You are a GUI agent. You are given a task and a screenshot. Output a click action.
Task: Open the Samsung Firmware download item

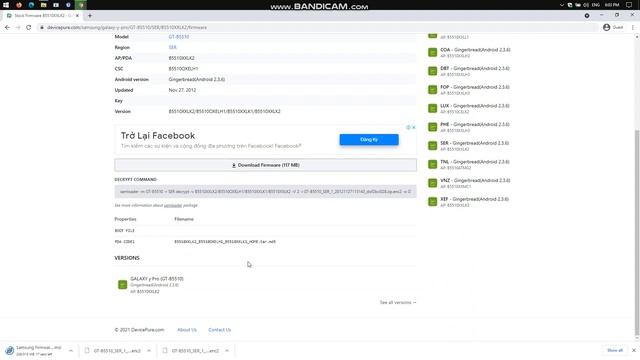pyautogui.click(x=35, y=351)
